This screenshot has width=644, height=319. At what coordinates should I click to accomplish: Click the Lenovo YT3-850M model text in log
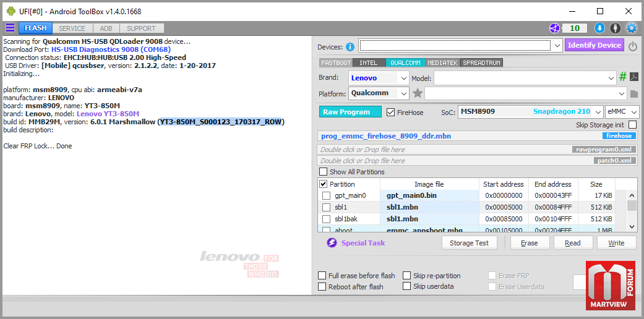tap(108, 114)
